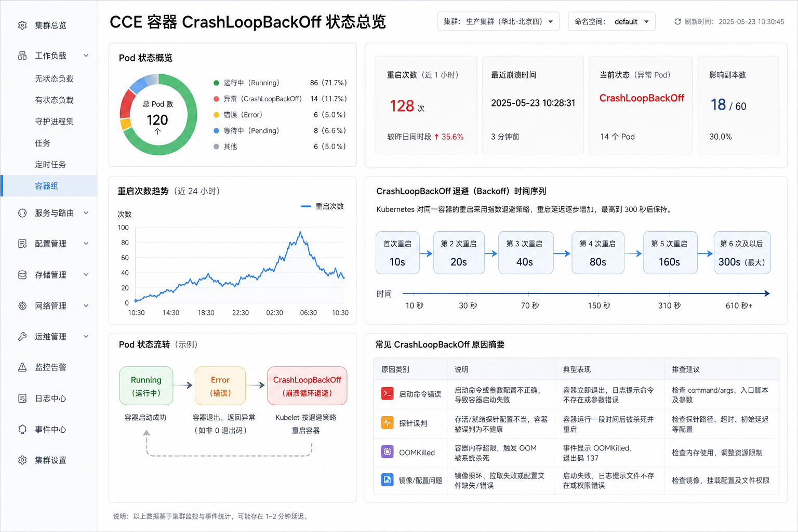Image resolution: width=798 pixels, height=532 pixels.
Task: Expand the 网络管理 menu chevron
Action: pyautogui.click(x=86, y=306)
